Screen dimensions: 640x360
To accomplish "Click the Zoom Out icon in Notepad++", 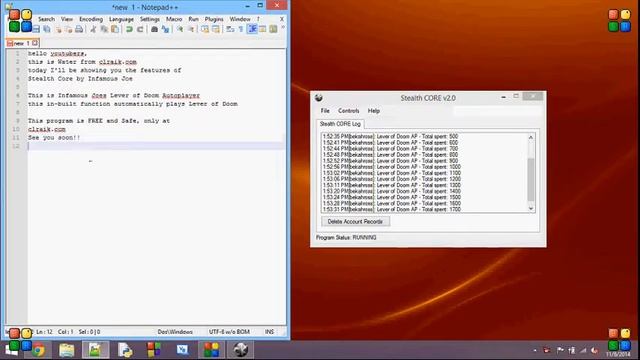I will [191, 29].
